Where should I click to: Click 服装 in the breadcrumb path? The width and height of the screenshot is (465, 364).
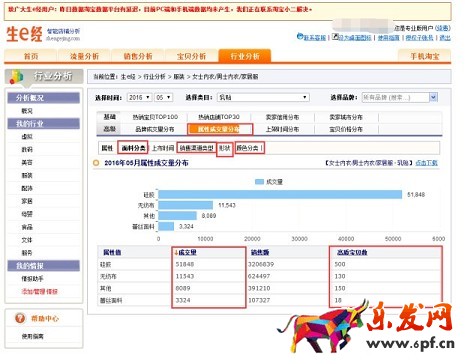point(179,77)
